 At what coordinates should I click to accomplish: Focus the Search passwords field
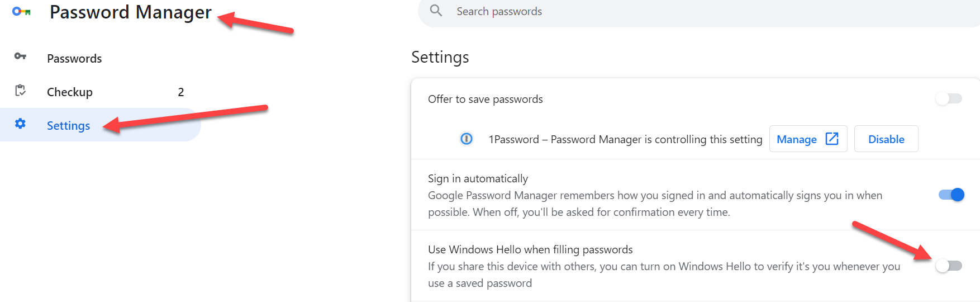698,11
